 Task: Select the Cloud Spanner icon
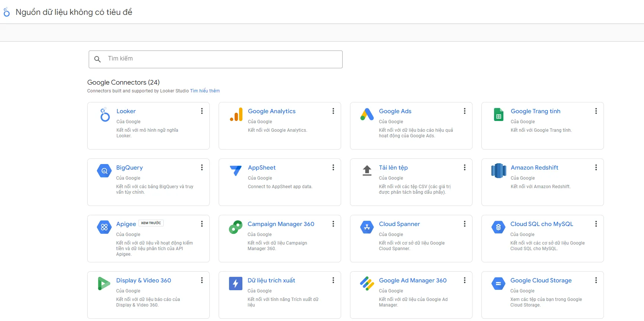[x=367, y=227]
